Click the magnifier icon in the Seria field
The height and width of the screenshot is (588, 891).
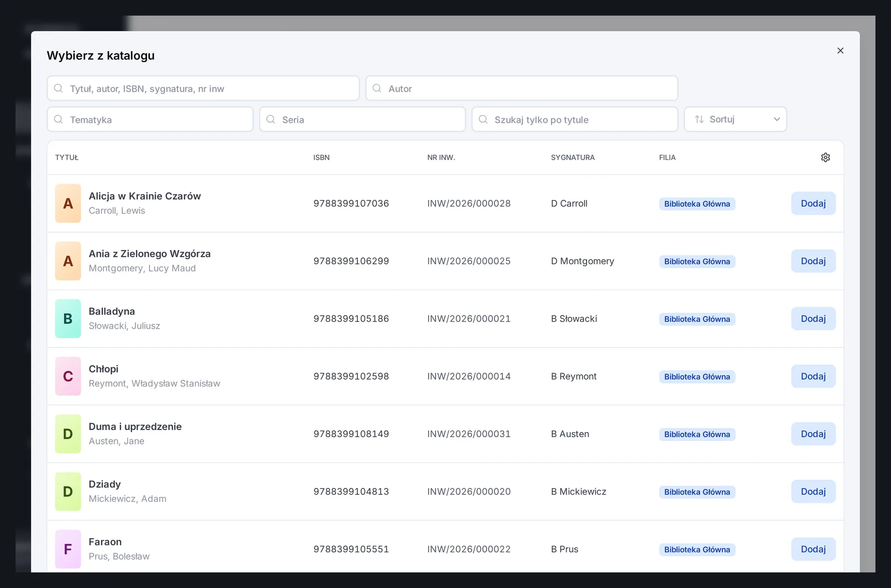pos(271,119)
